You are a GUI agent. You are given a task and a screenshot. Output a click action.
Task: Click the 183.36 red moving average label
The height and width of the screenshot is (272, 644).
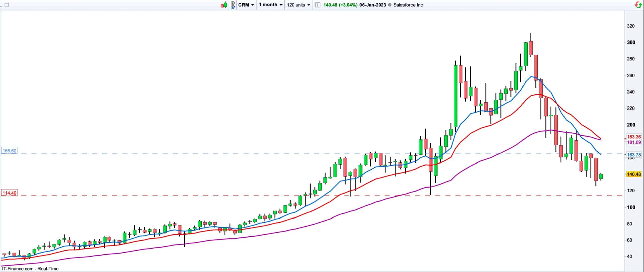(x=634, y=137)
